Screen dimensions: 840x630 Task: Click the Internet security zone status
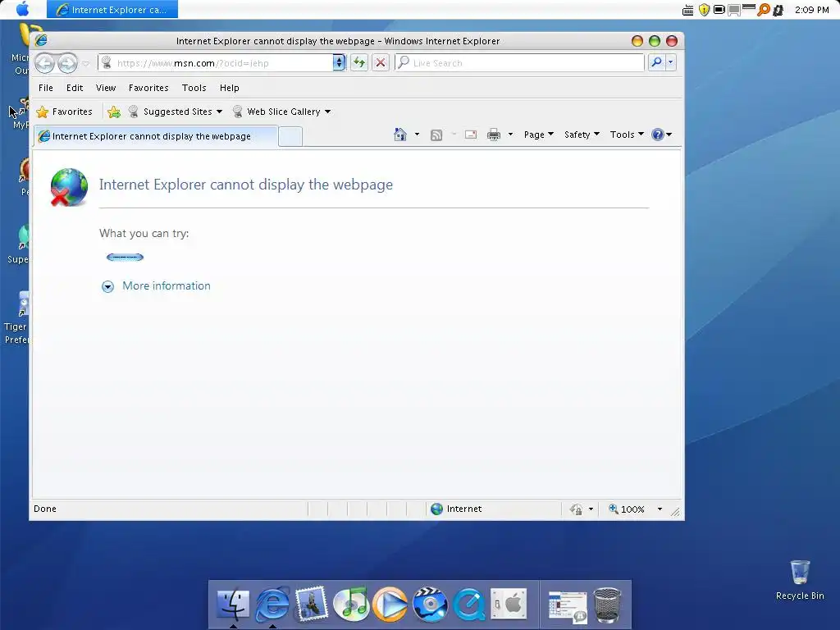(x=456, y=509)
